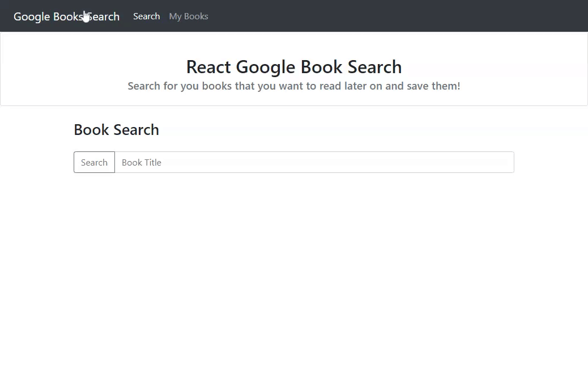Click the Search button beside the title field

[94, 162]
